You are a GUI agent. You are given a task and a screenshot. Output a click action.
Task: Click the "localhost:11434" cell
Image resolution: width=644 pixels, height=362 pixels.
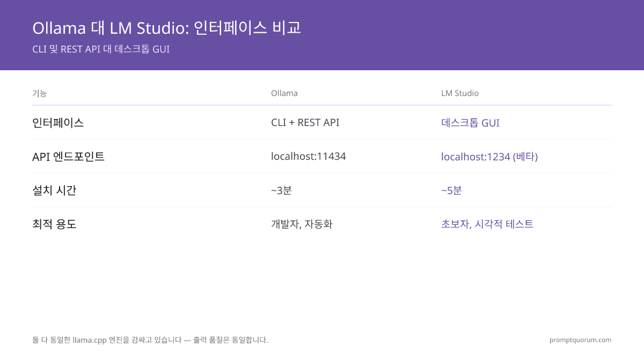click(x=309, y=156)
